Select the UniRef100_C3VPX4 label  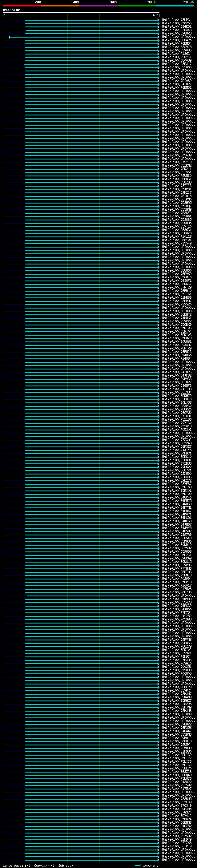(x=177, y=690)
